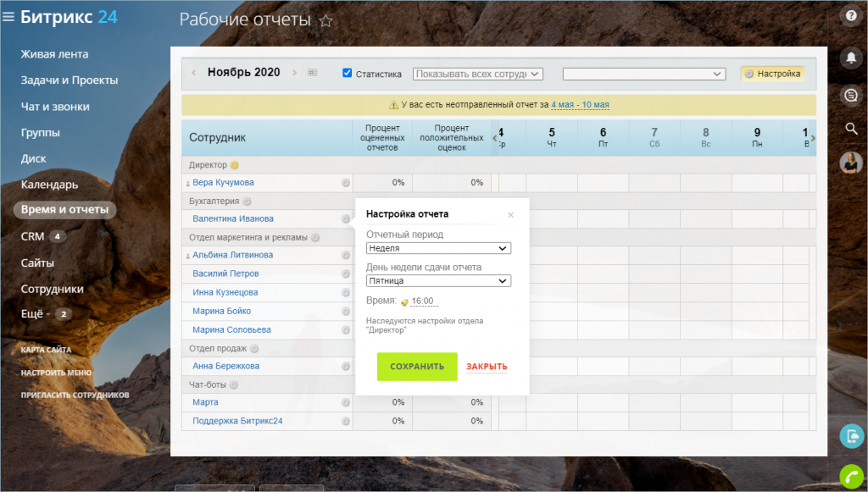The width and height of the screenshot is (868, 492).
Task: Open Вера Кучумова employee link
Action: click(x=223, y=182)
